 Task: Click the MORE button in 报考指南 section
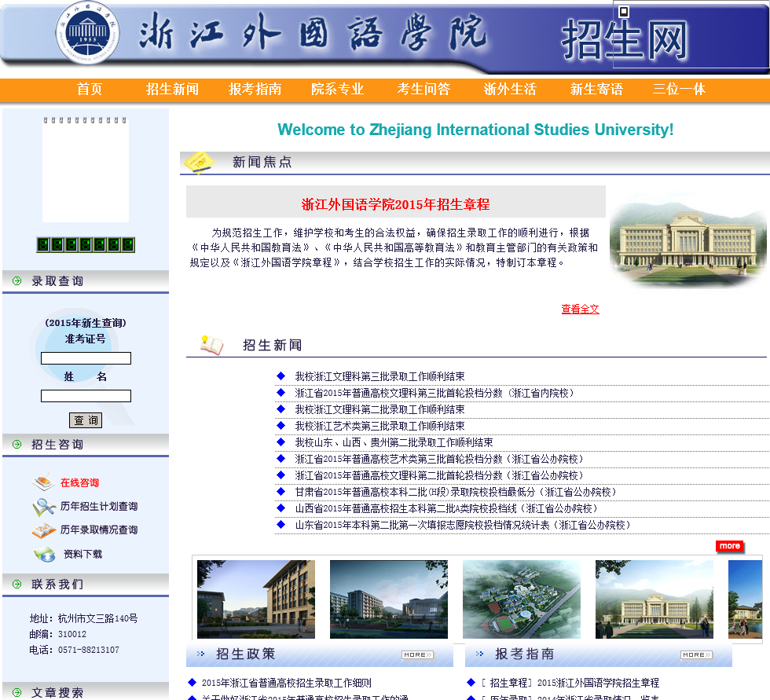pyautogui.click(x=697, y=655)
